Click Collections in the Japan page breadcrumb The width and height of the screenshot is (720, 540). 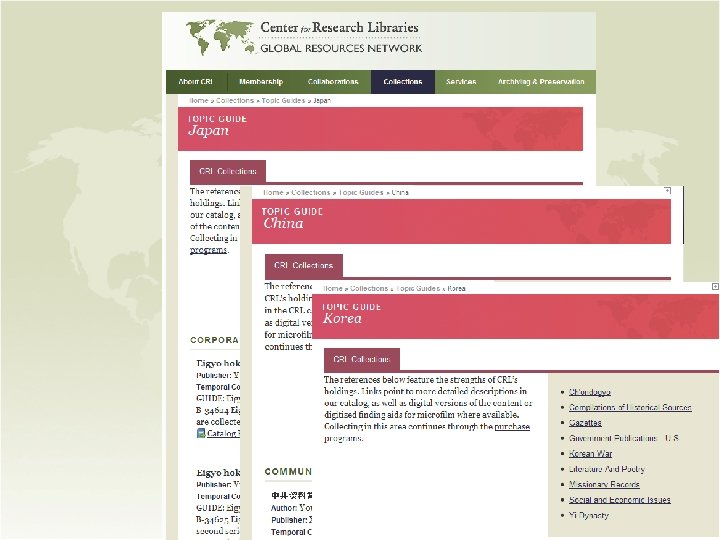235,100
